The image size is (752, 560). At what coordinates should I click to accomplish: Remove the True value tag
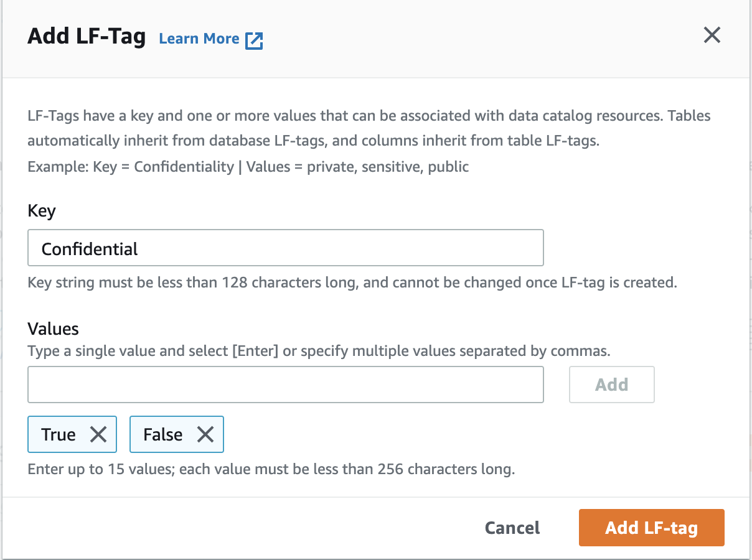98,434
